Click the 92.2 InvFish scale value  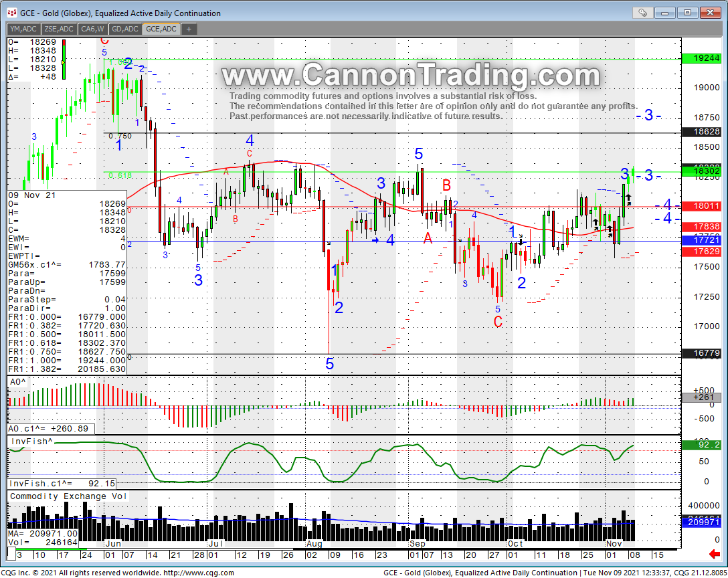pos(701,446)
